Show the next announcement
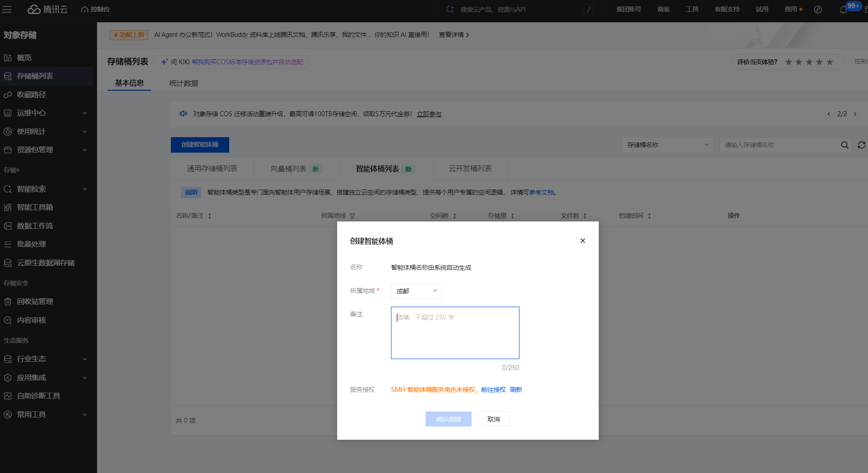 [x=855, y=114]
